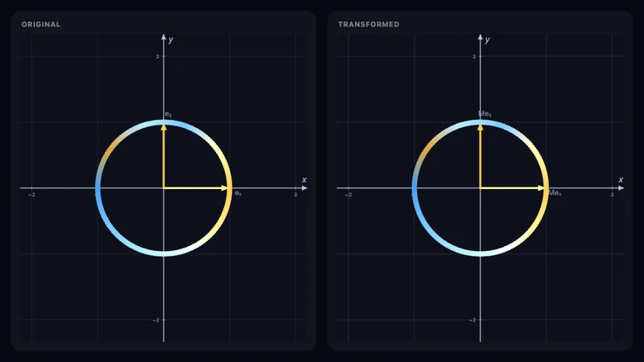
Task: Click the Me₂ arrowhead in Transformed plot
Action: click(480, 127)
